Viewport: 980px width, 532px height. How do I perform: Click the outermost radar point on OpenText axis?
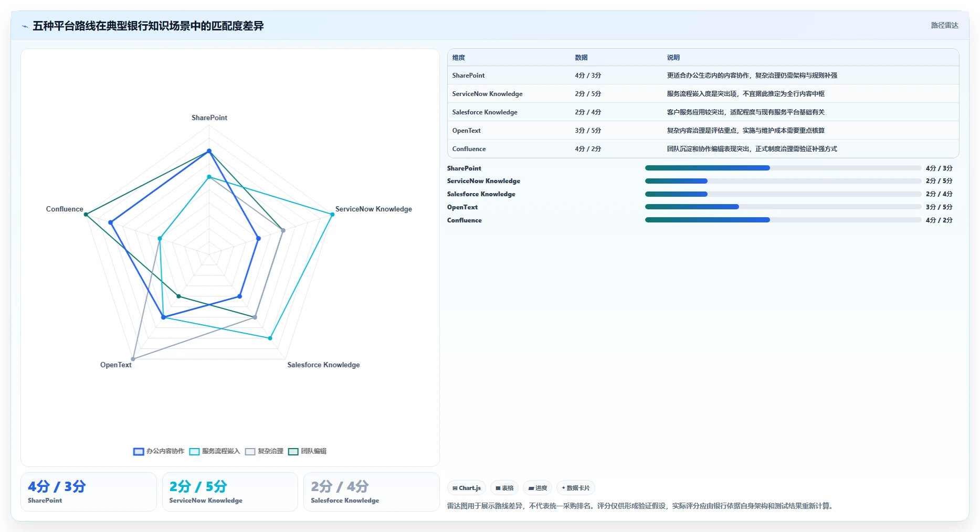[133, 359]
